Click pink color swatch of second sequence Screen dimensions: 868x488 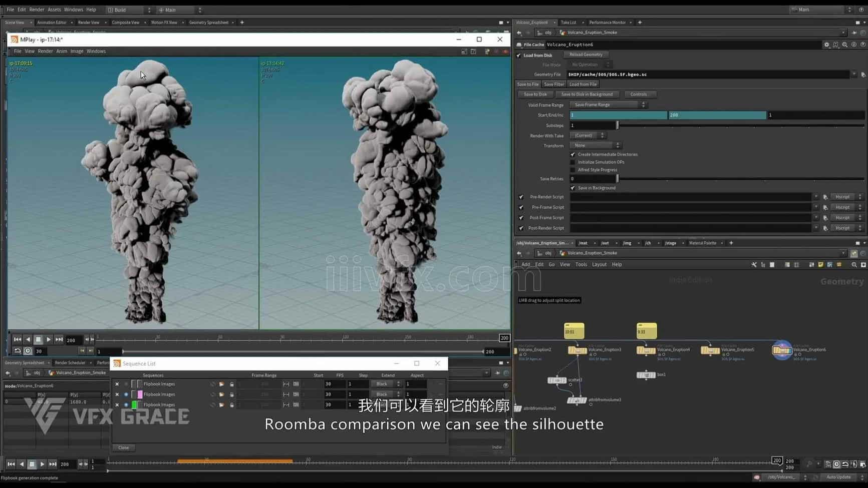[x=140, y=394]
